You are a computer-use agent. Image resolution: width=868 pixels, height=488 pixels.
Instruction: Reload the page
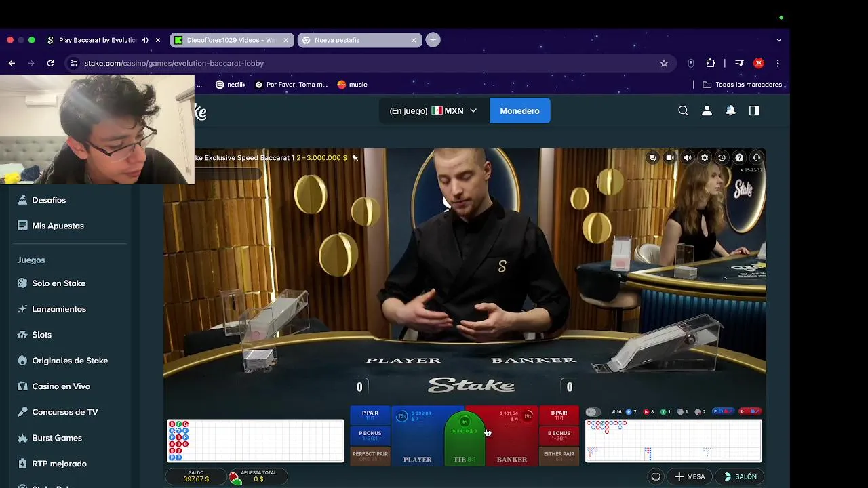50,63
